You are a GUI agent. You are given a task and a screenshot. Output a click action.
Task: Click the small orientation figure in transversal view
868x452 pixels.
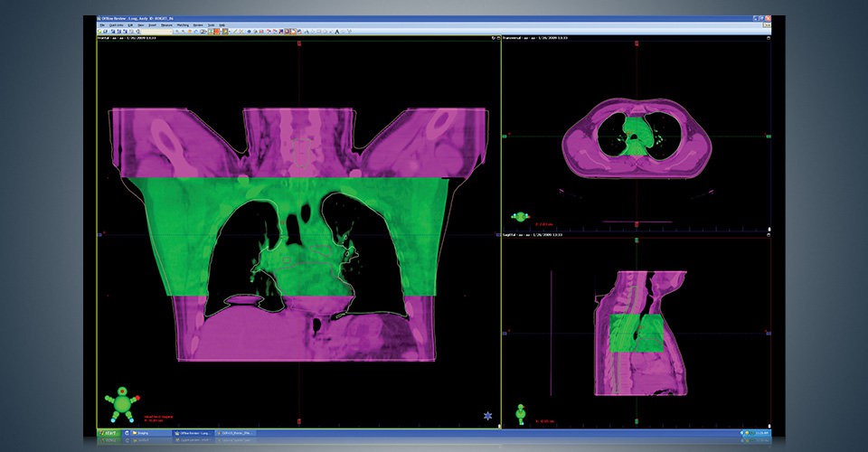520,216
